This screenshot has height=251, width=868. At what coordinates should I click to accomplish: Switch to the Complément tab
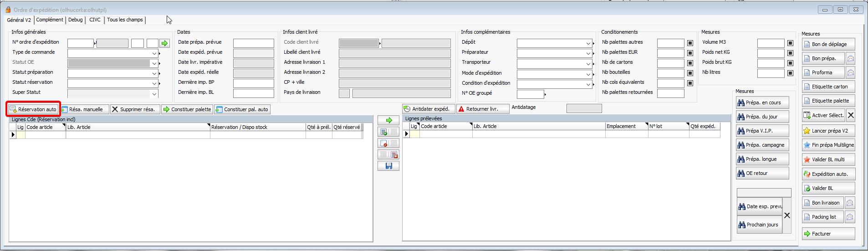point(50,20)
